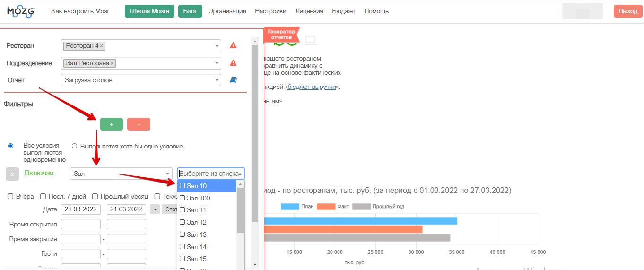Expand the Ресторан dropdown arrow
The width and height of the screenshot is (644, 270).
tap(217, 46)
